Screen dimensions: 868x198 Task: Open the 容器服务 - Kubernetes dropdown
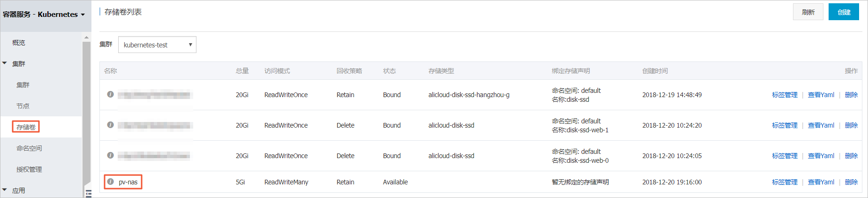tap(44, 15)
